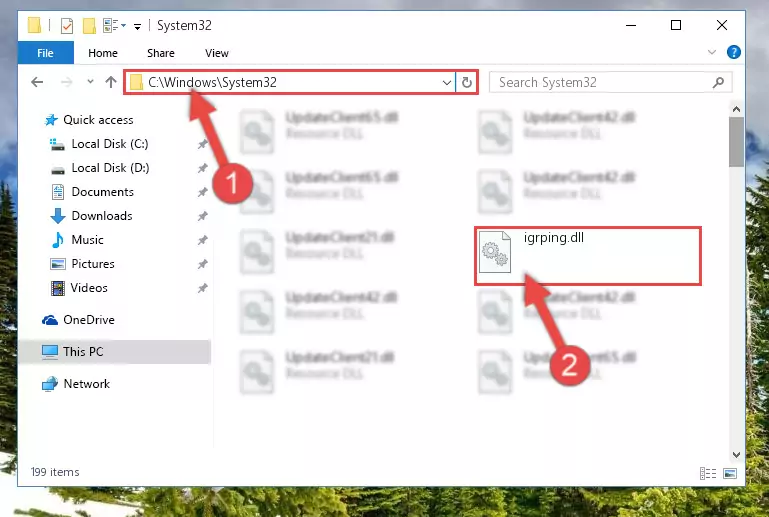769x517 pixels.
Task: Click the pin icon next to Downloads
Action: coord(203,216)
